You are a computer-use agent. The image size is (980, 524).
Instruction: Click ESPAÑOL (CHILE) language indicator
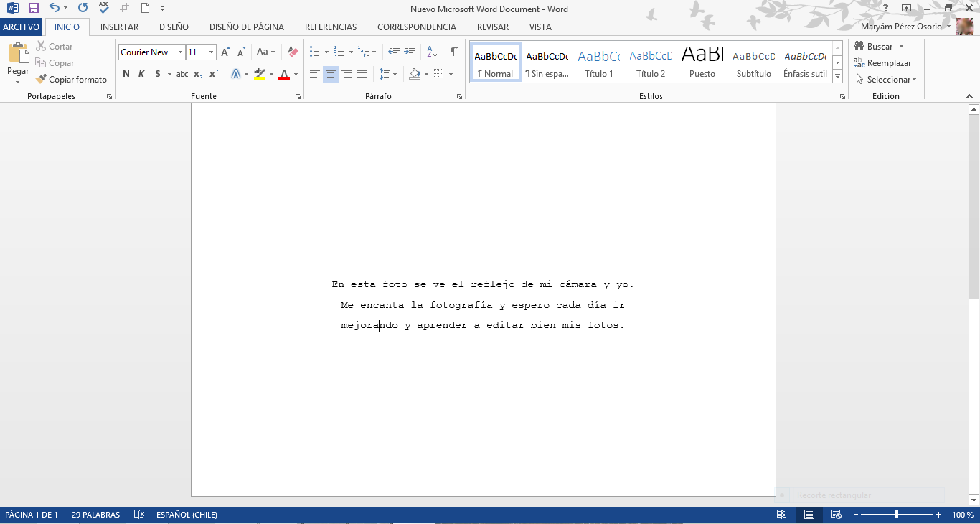[187, 515]
